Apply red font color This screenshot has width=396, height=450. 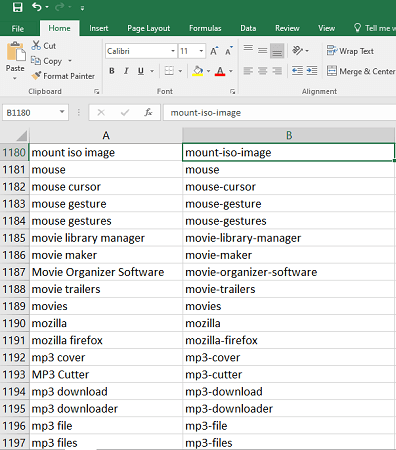click(x=220, y=71)
